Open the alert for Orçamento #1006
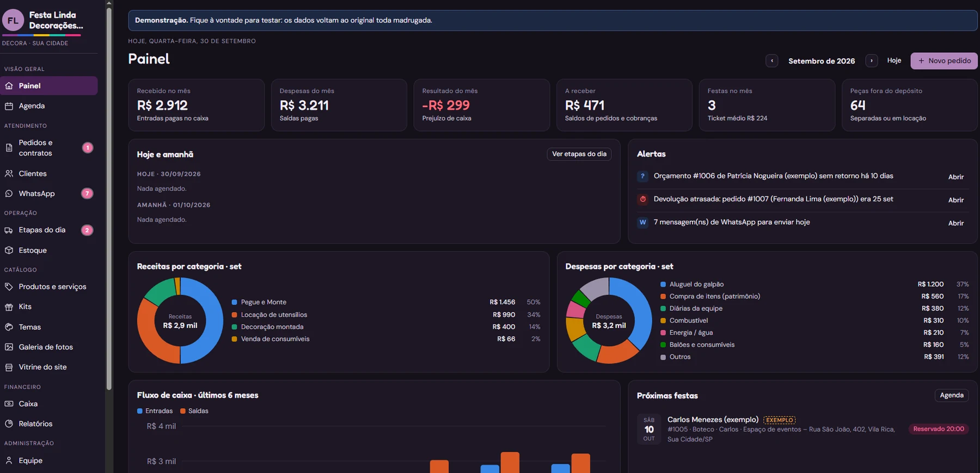Screen dimensions: 980x473 click(x=955, y=177)
